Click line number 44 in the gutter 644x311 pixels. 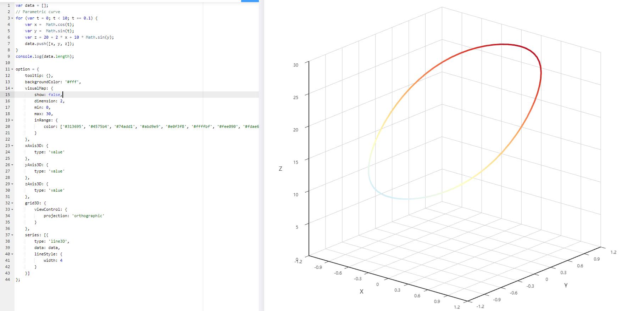(7, 279)
